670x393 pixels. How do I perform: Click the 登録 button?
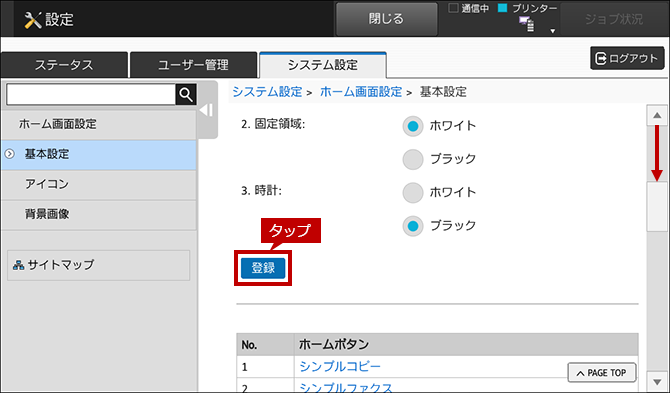263,268
